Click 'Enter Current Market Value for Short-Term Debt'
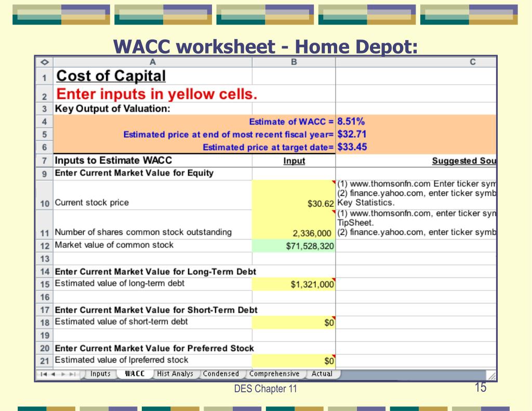The height and width of the screenshot is (411, 532). (x=156, y=310)
